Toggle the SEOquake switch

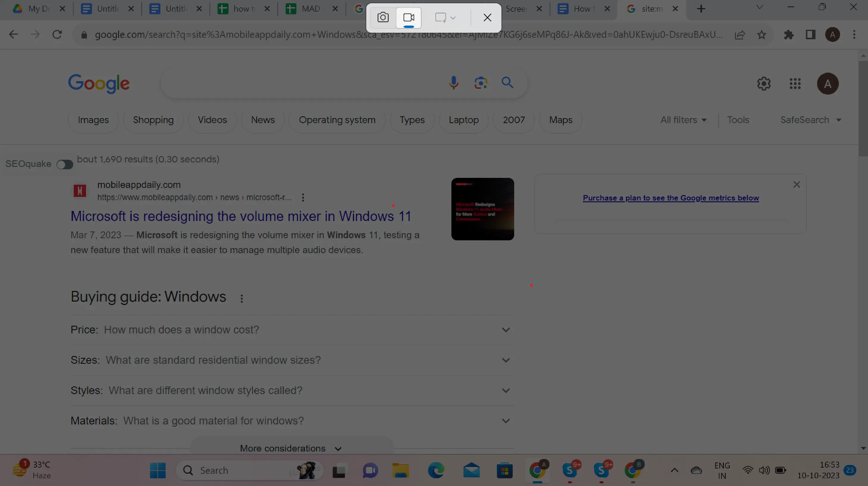pyautogui.click(x=65, y=164)
